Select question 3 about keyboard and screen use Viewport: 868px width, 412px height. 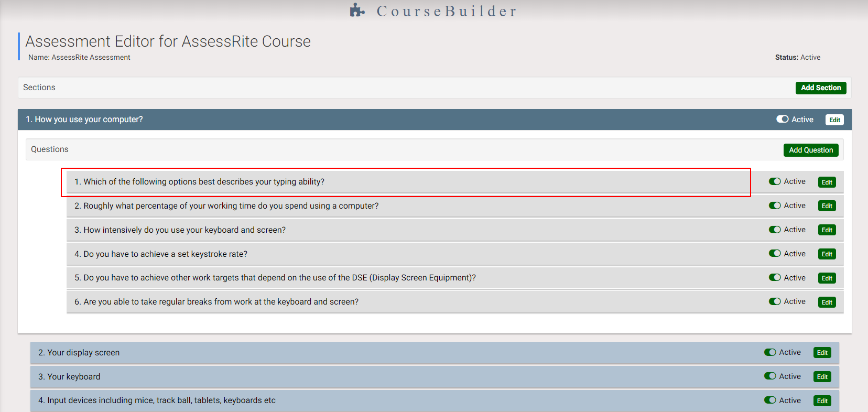tap(185, 230)
